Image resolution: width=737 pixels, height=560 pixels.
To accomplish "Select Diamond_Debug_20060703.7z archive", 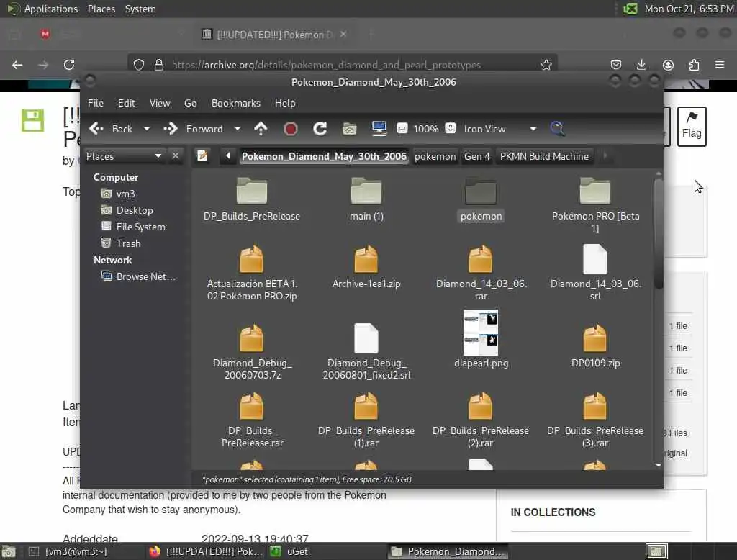I will tap(252, 352).
